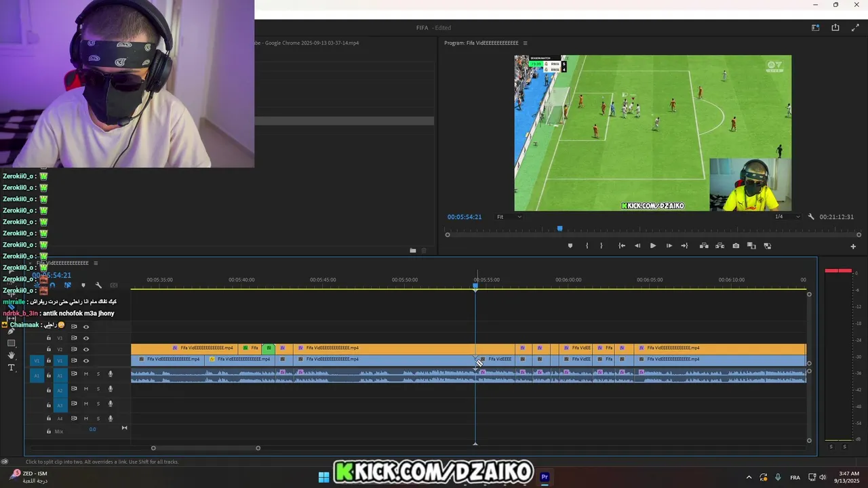Toggle A3 track targeting button
This screenshot has height=488, width=868.
[x=60, y=405]
